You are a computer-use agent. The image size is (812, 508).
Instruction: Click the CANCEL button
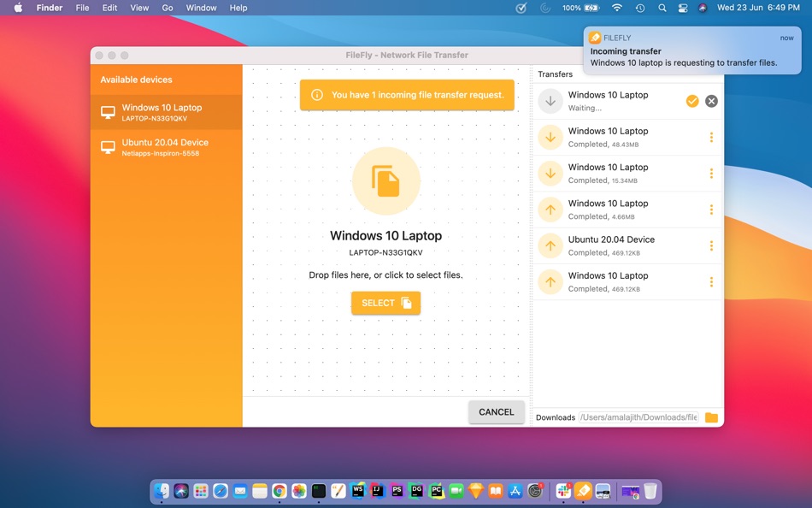tap(496, 412)
